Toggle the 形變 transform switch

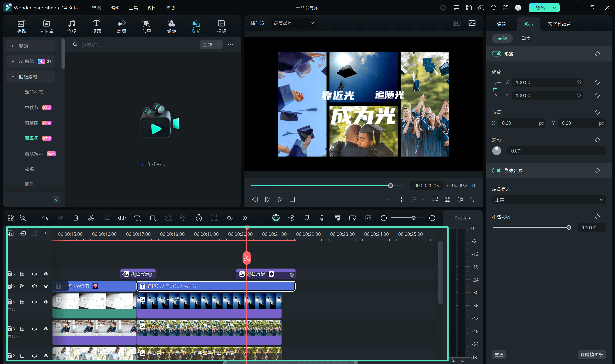tap(496, 54)
